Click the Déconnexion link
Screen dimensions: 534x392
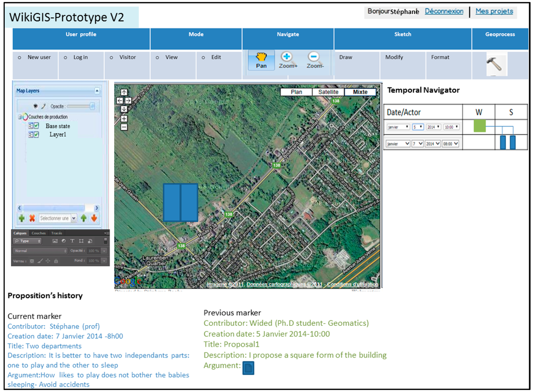444,11
